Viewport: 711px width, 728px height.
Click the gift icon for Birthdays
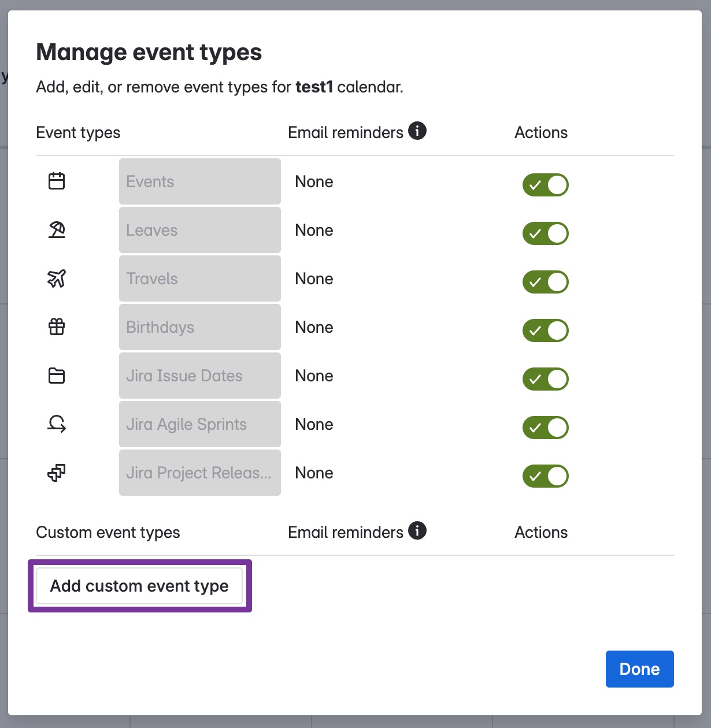tap(57, 327)
